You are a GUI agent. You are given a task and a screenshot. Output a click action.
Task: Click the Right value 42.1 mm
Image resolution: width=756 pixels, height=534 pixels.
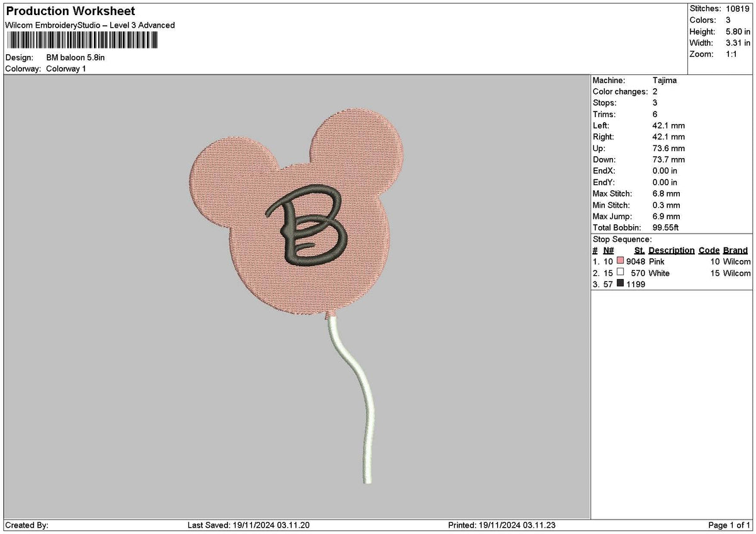668,137
